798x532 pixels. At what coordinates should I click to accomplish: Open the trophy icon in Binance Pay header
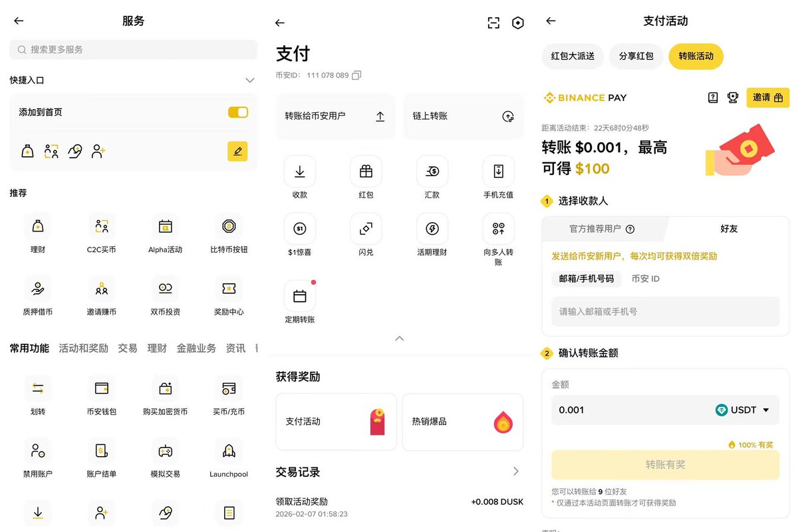click(x=733, y=98)
